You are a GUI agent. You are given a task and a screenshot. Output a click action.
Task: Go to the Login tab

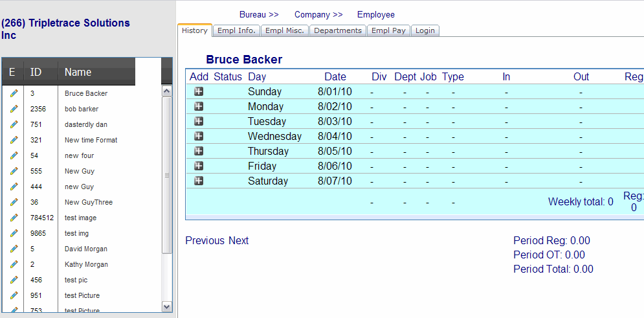[x=425, y=30]
